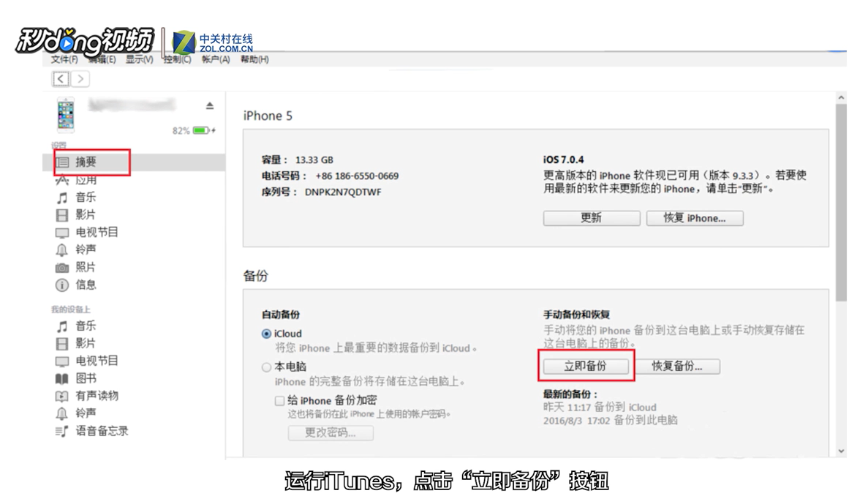Click the iPhone 5 heading
The height and width of the screenshot is (496, 868).
268,116
